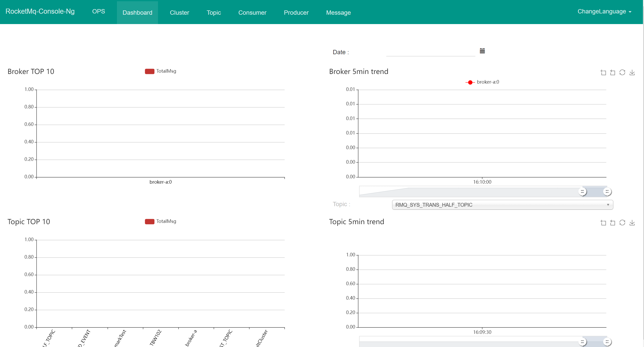Click Topic 5min trend area zoom icon
Image resolution: width=644 pixels, height=347 pixels.
603,223
